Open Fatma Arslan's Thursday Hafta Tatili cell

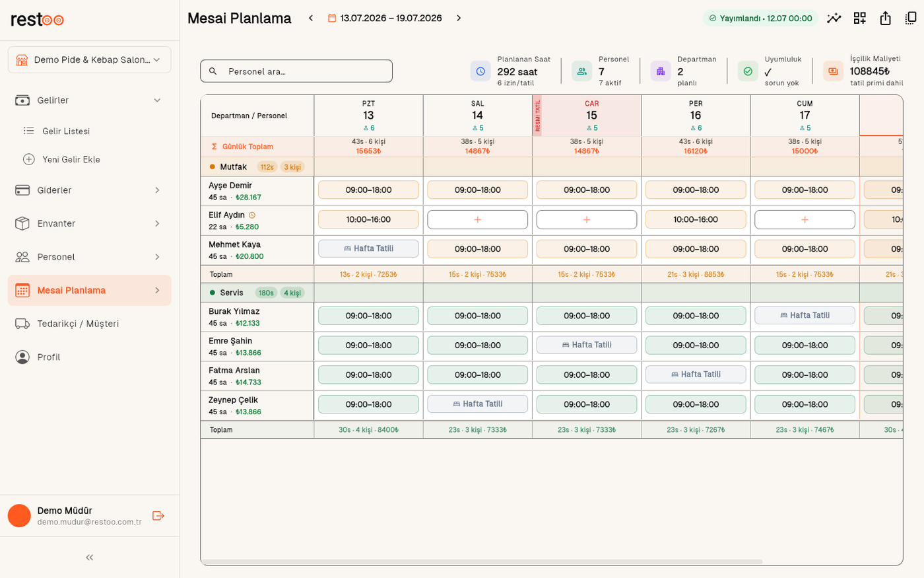click(696, 375)
